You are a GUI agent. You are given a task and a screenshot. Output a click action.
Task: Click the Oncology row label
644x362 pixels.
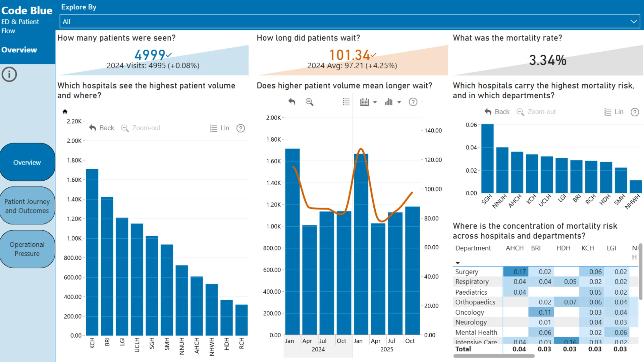click(x=470, y=312)
